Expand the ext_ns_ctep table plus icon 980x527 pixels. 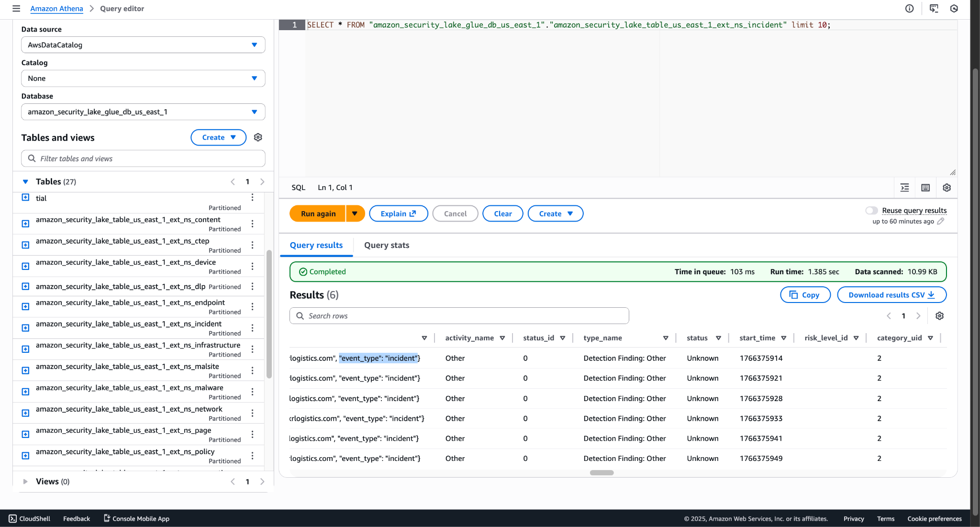tap(26, 245)
